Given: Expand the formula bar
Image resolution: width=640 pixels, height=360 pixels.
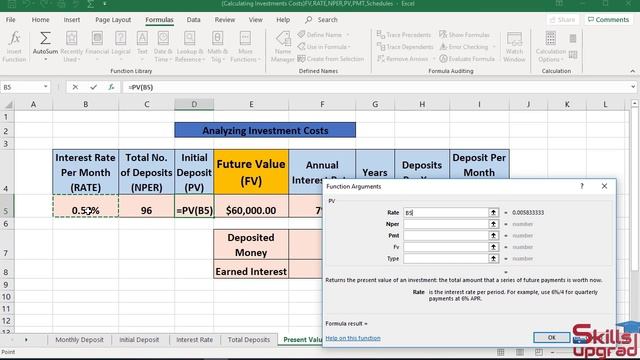Looking at the screenshot, I should (633, 87).
